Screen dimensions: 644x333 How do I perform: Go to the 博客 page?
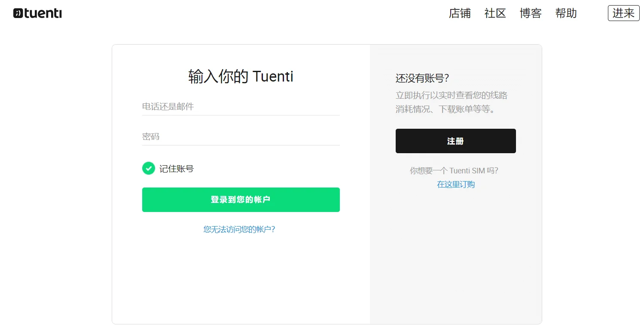(531, 13)
